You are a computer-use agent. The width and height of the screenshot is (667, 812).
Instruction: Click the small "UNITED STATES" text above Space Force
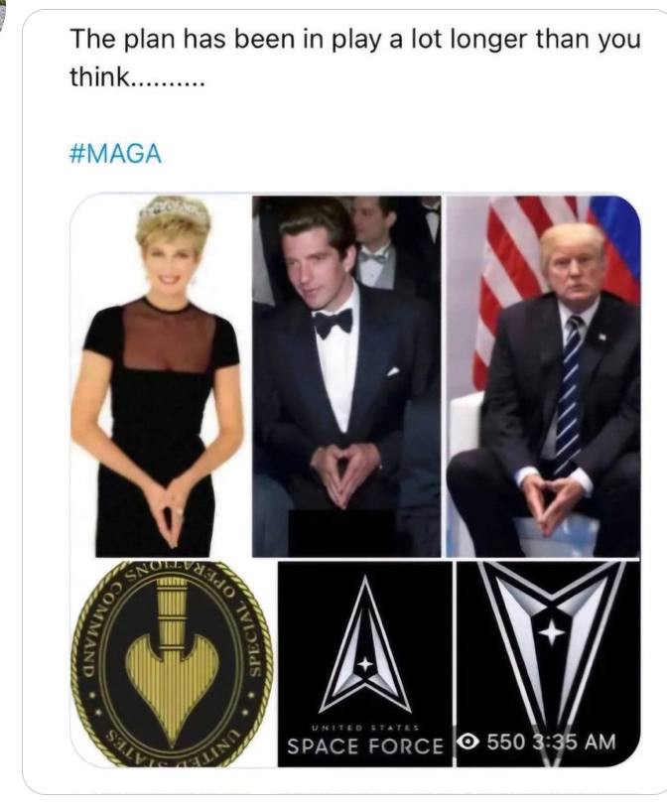point(363,727)
